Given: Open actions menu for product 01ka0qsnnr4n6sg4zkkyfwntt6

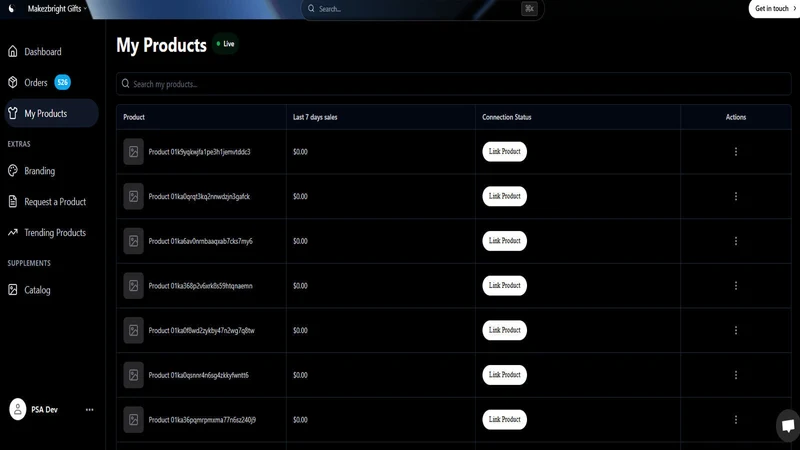Looking at the screenshot, I should point(736,375).
